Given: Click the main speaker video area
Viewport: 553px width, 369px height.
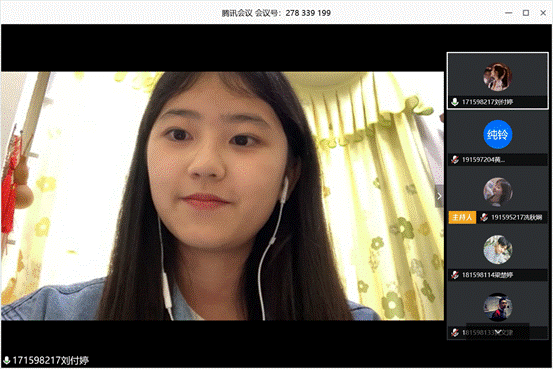Looking at the screenshot, I should 222,196.
